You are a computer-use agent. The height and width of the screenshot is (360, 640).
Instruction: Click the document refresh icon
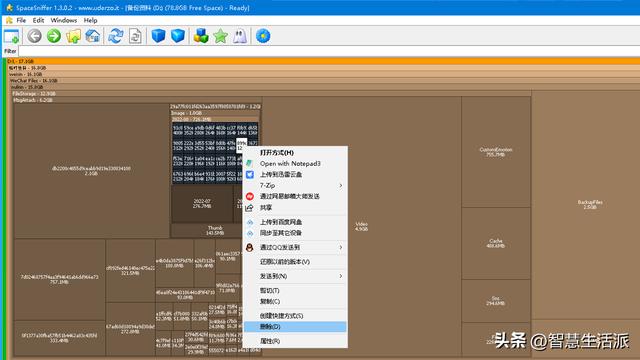click(135, 36)
